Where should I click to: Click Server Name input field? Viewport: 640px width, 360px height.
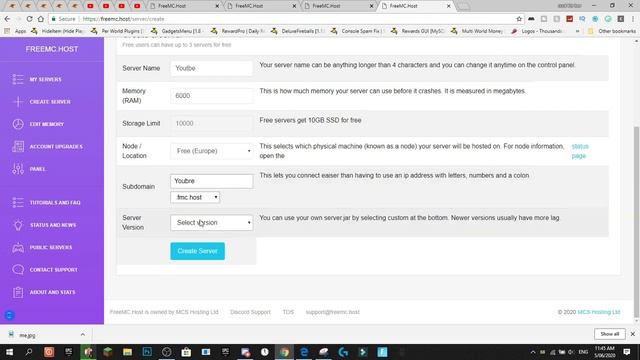pos(211,68)
